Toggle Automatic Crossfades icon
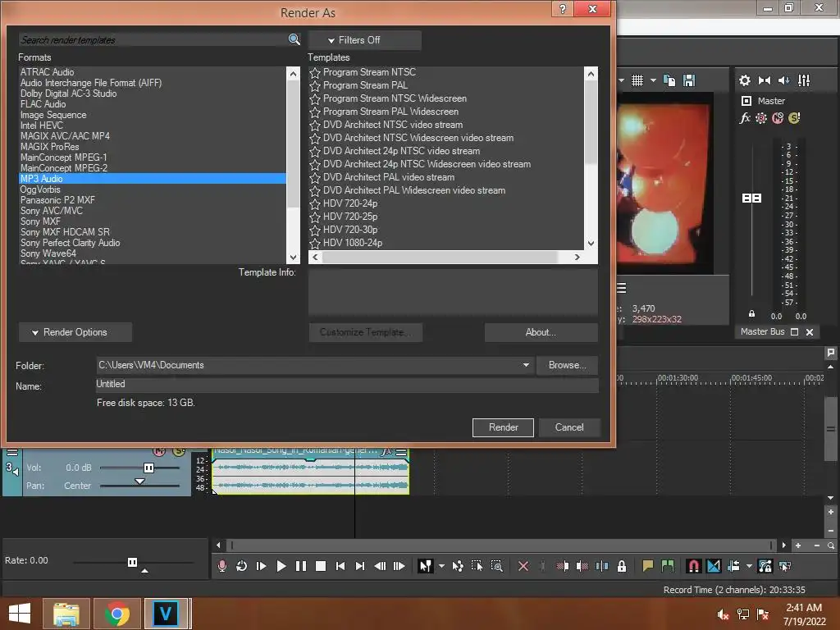 click(714, 566)
